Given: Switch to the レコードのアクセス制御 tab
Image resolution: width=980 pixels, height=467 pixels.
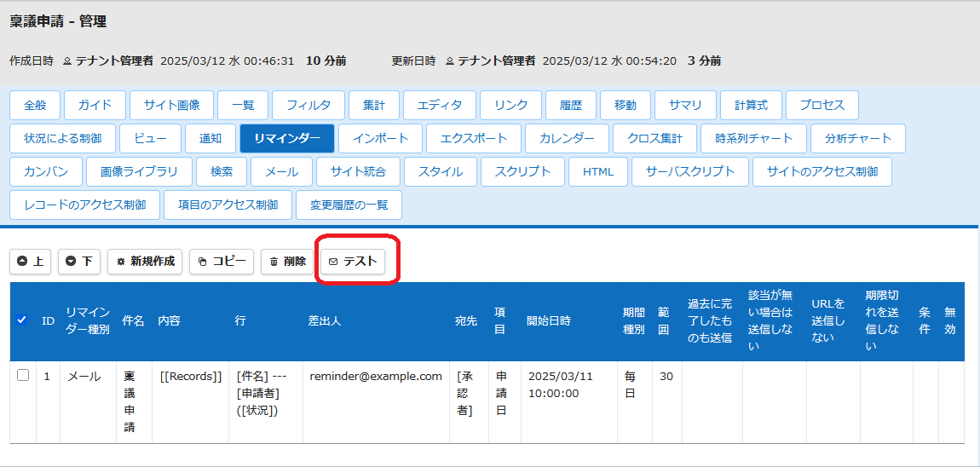Looking at the screenshot, I should coord(85,205).
